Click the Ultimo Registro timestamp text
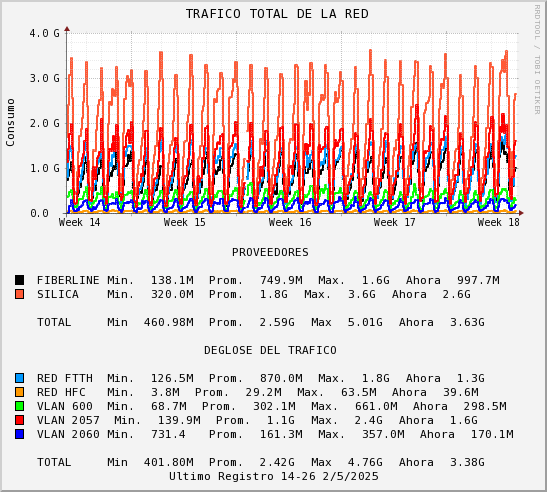 274,476
